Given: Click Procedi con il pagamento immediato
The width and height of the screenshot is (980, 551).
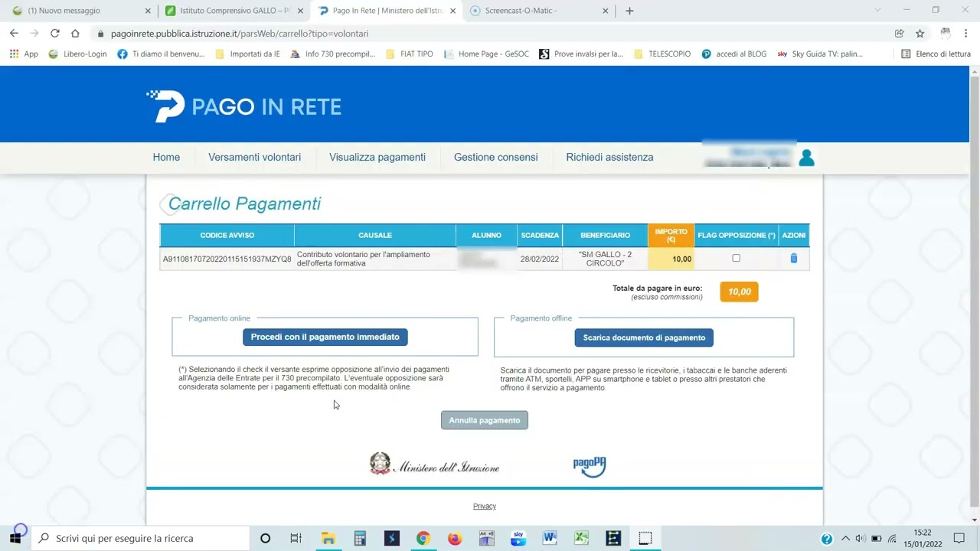Looking at the screenshot, I should click(x=325, y=337).
